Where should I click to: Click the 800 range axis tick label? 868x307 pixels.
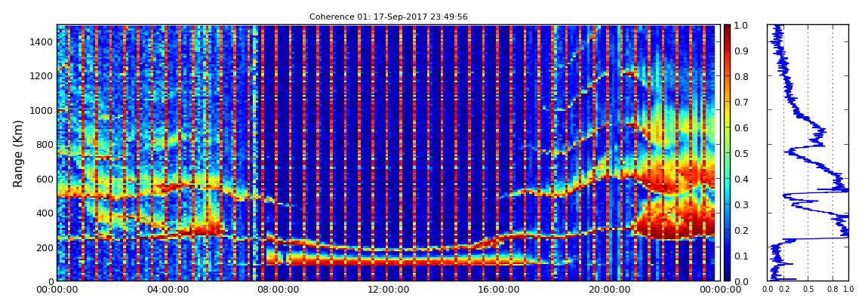coord(44,144)
